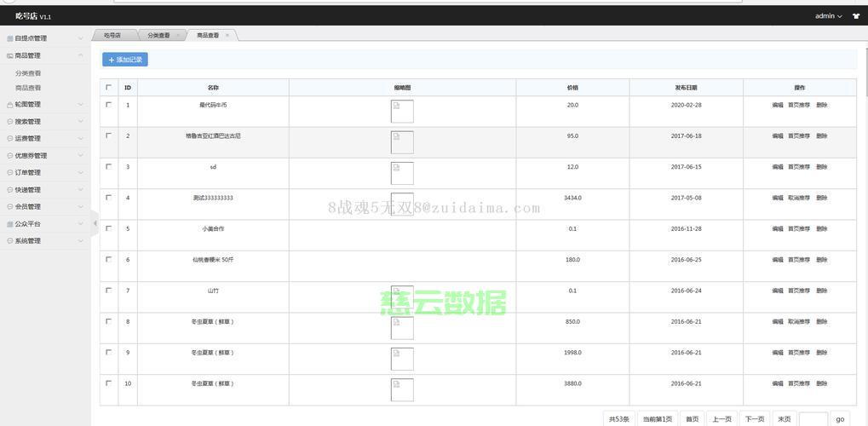Click the icon beside 公众平台 in sidebar
The height and width of the screenshot is (426, 868).
(x=9, y=224)
